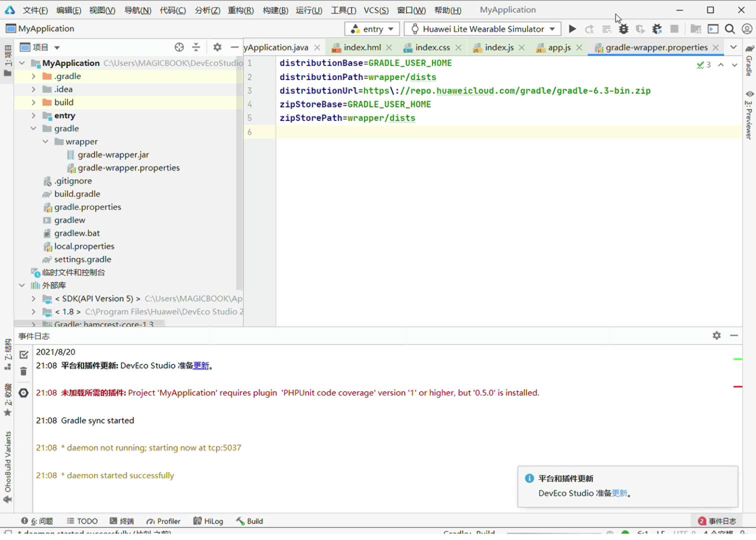Toggle the Project tool window side tab

[x=7, y=60]
